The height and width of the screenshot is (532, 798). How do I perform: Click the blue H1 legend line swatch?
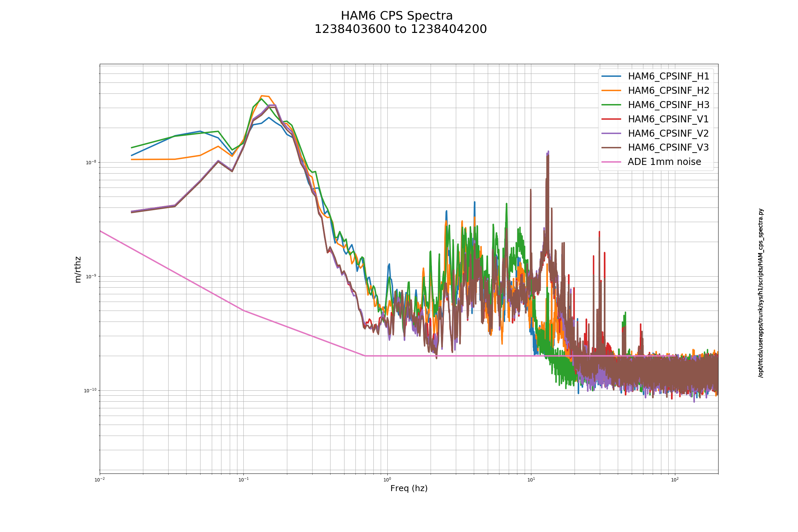coord(611,76)
